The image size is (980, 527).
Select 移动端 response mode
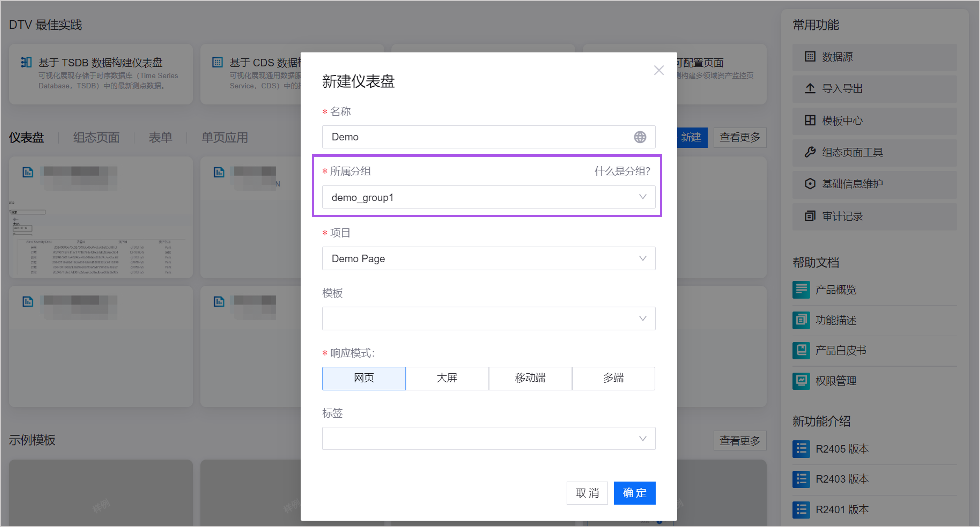[530, 378]
